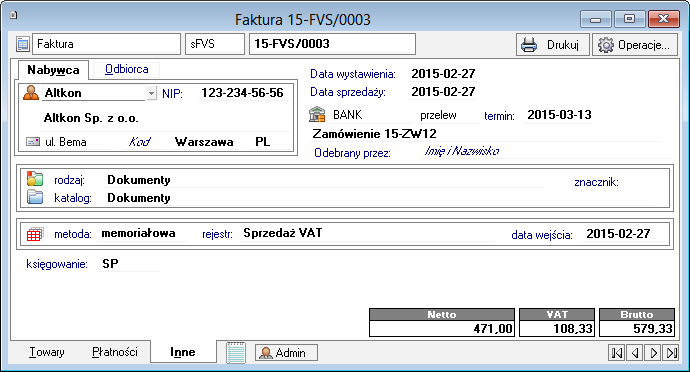
Task: Click the znacznik label
Action: point(596,182)
